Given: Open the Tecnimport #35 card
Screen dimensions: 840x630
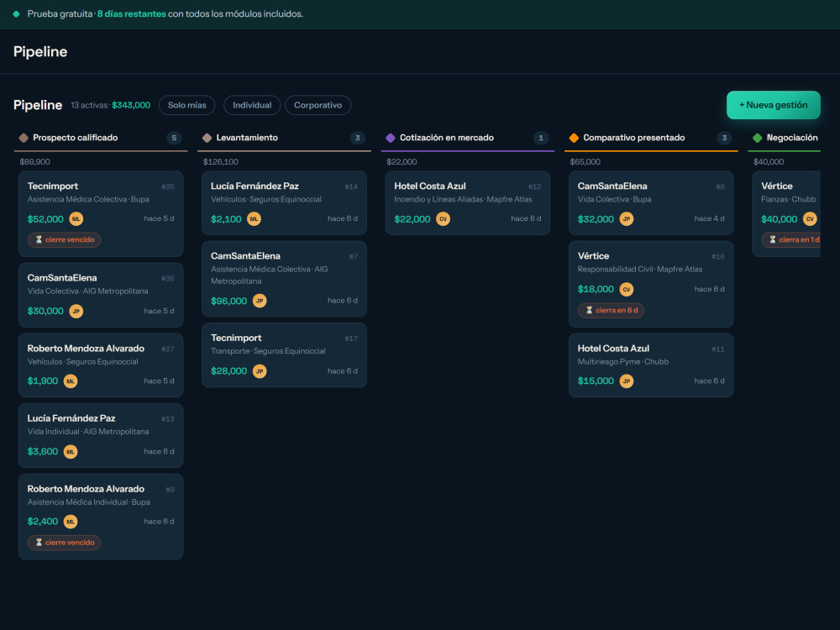Looking at the screenshot, I should 101,213.
